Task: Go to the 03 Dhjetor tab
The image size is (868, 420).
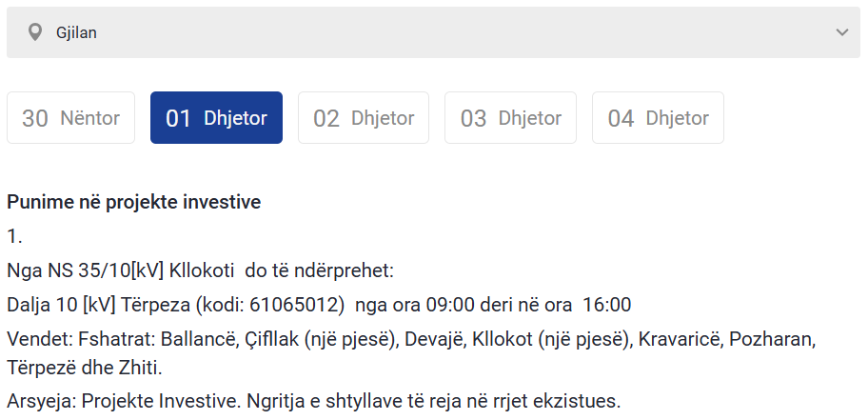Action: [x=510, y=118]
